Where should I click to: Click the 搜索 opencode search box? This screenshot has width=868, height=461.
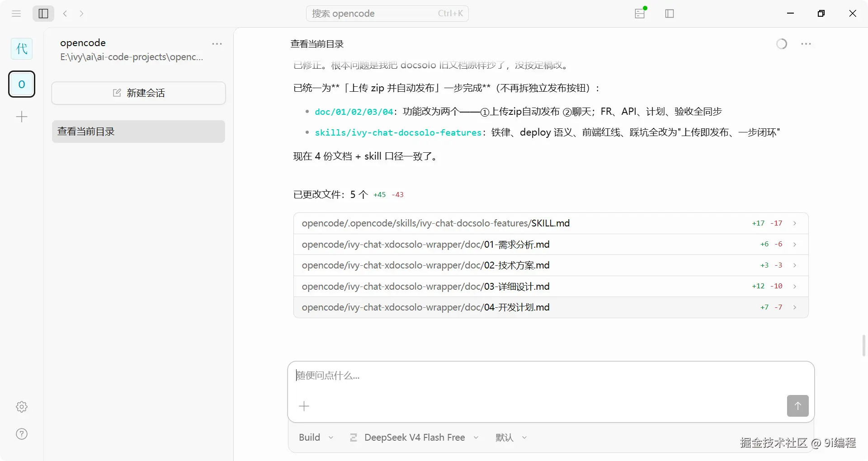point(387,14)
